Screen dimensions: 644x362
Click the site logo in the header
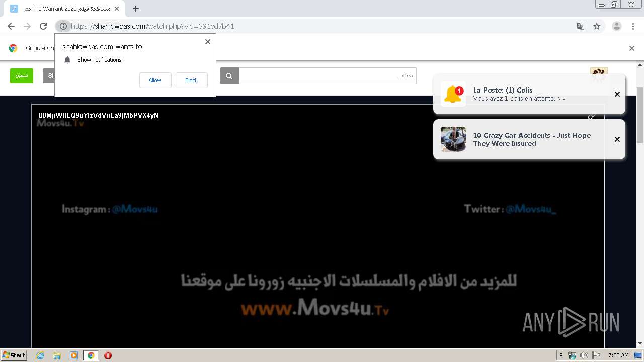[x=599, y=75]
